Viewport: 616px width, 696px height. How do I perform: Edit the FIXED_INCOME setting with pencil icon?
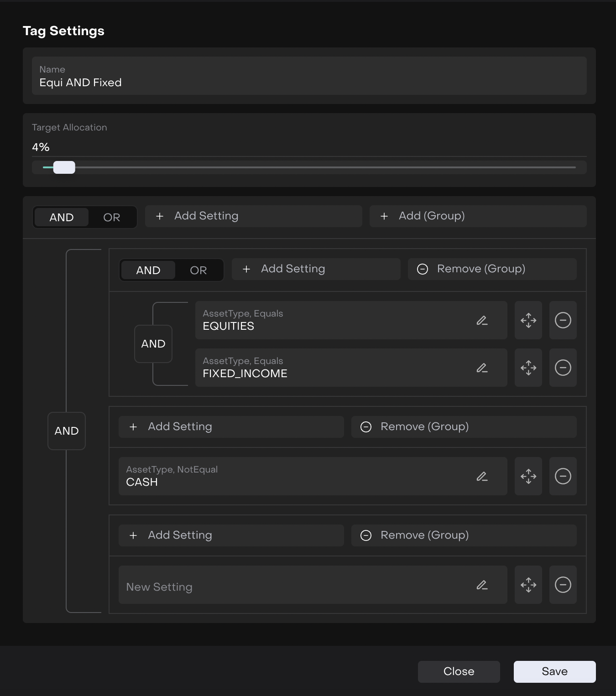coord(482,368)
